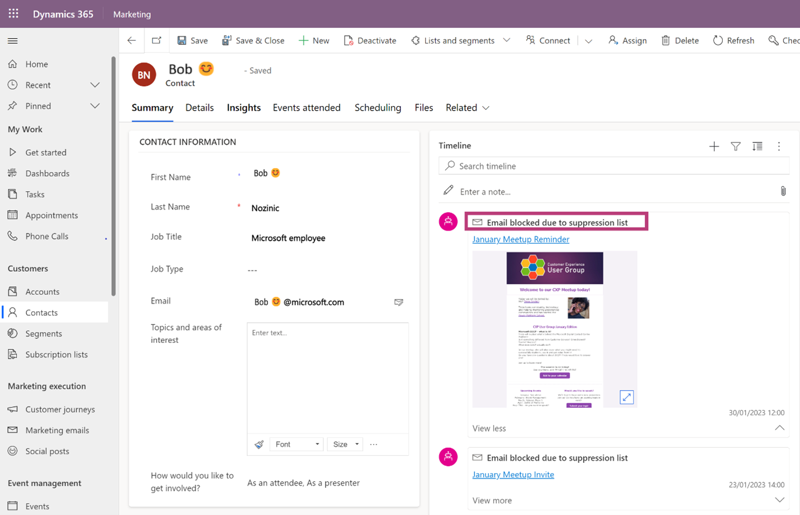Open Customer journeys in sidebar

tap(59, 410)
